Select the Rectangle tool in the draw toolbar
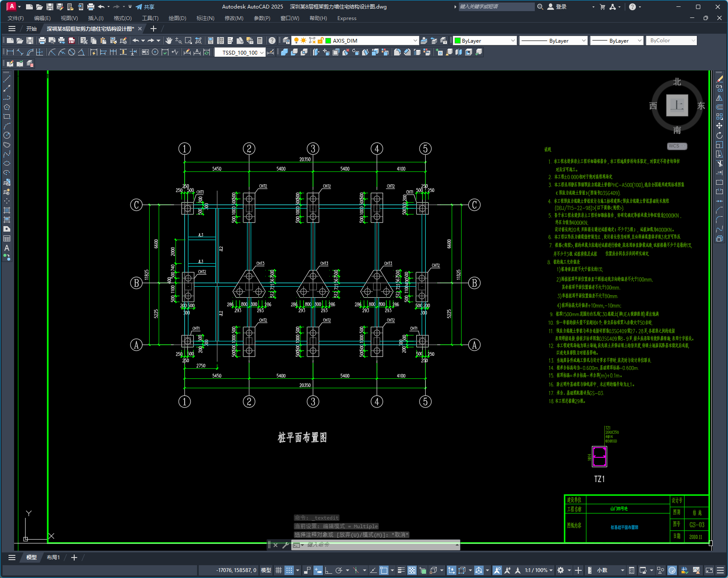728x578 pixels. 7,116
